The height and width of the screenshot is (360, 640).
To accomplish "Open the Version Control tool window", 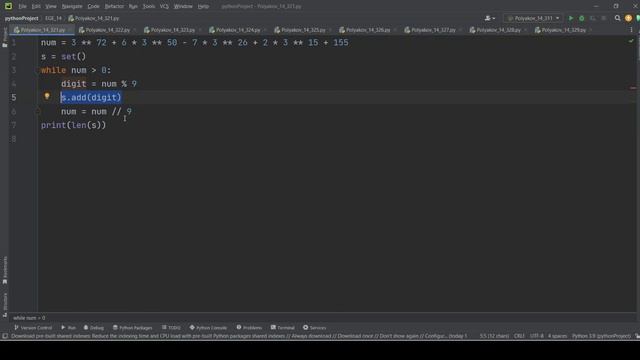I will pyautogui.click(x=33, y=327).
